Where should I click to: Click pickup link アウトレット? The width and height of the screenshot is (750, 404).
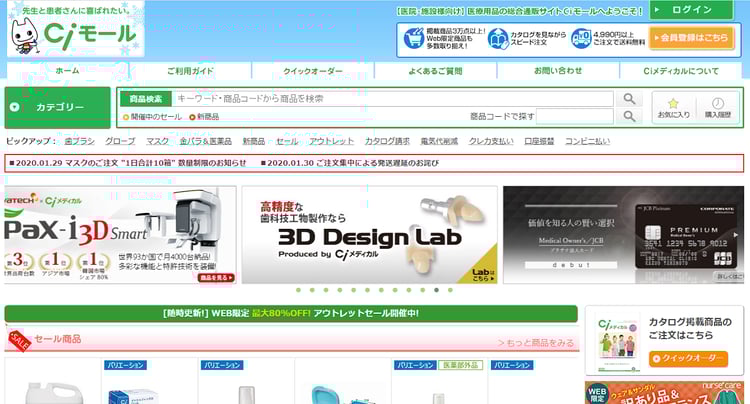coord(331,141)
